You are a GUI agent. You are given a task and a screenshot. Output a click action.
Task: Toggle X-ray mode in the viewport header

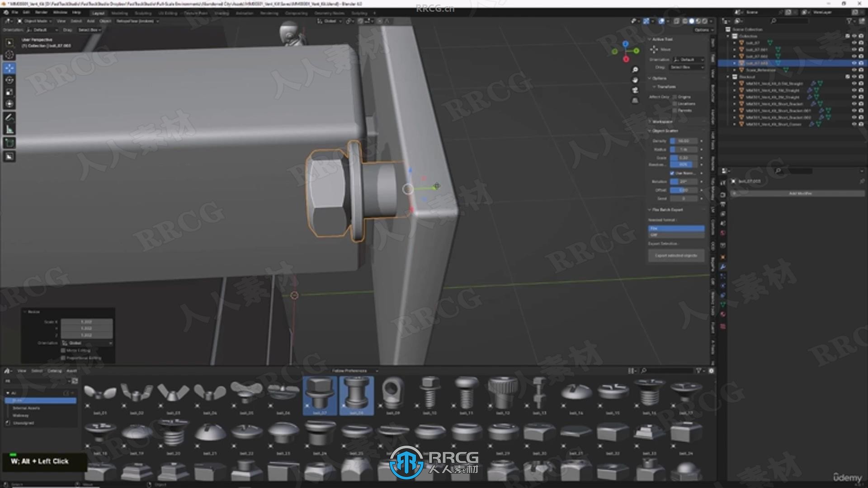[x=677, y=21]
